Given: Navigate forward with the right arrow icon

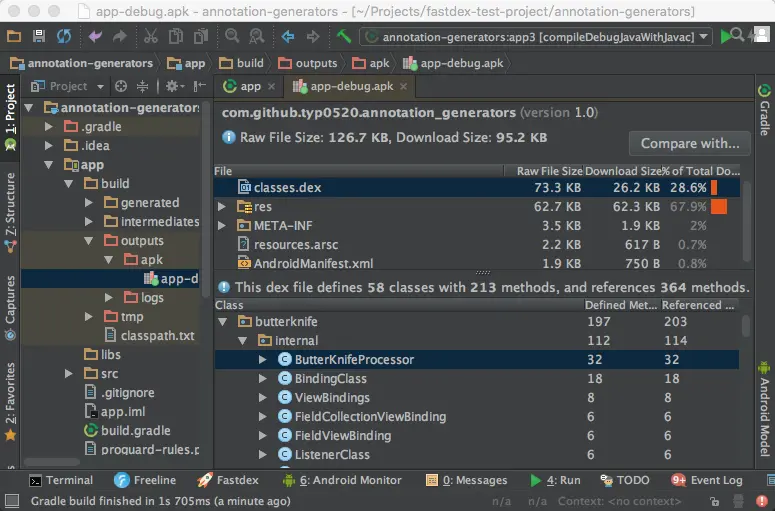Looking at the screenshot, I should tap(313, 36).
